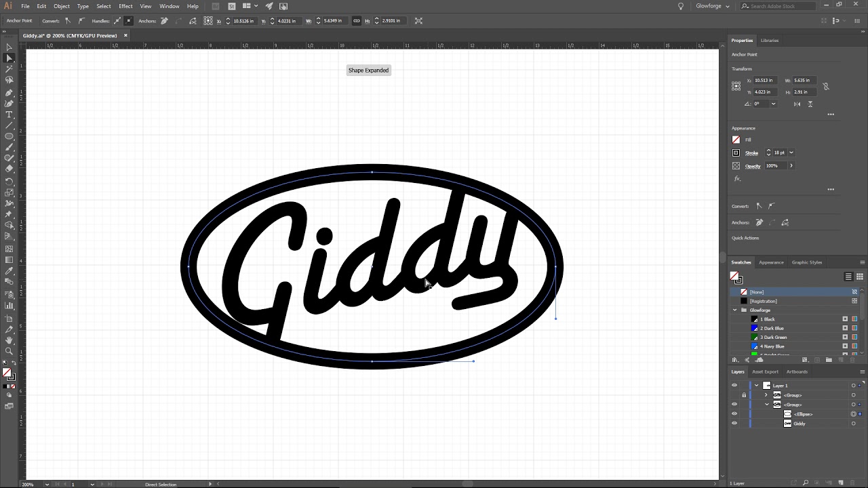The image size is (868, 488).
Task: Create new swatch color group folder
Action: 829,360
